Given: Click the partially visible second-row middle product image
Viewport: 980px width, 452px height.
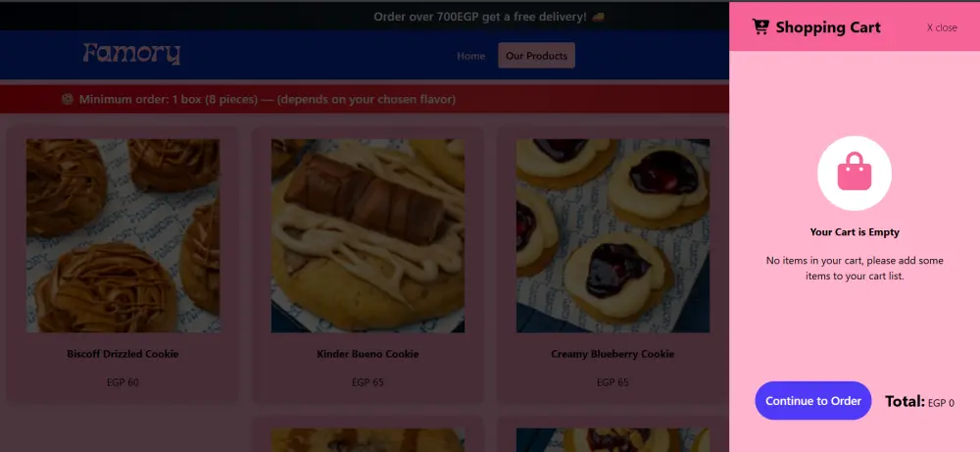Looking at the screenshot, I should tap(367, 440).
